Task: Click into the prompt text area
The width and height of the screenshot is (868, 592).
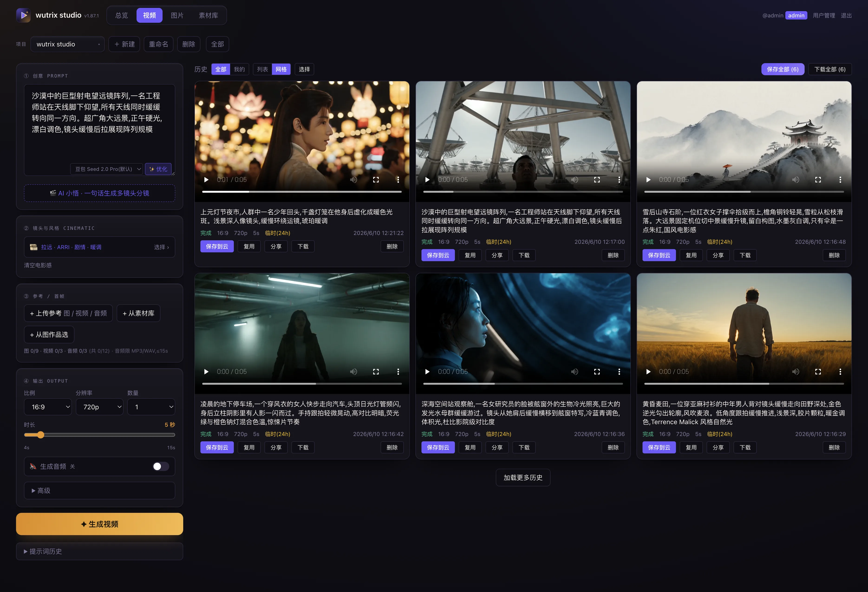Action: pyautogui.click(x=99, y=123)
